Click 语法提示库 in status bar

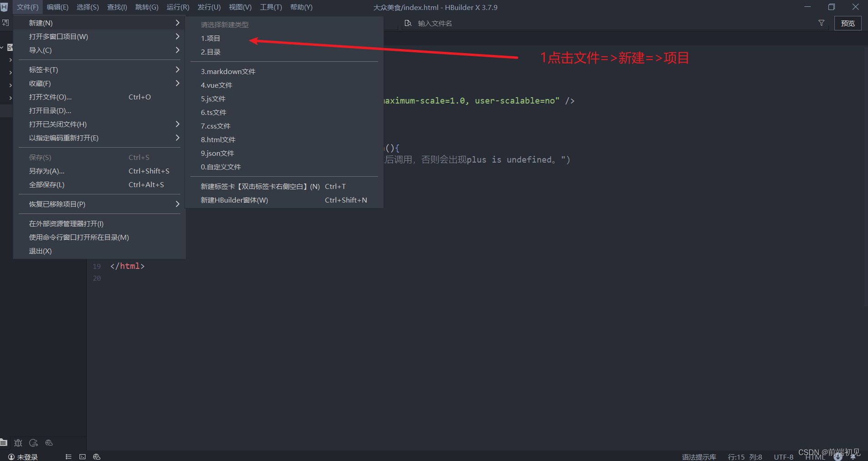point(699,457)
